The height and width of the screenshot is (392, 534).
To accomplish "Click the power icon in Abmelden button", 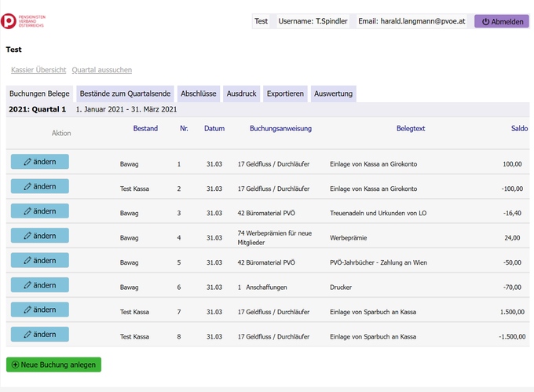I will click(486, 22).
